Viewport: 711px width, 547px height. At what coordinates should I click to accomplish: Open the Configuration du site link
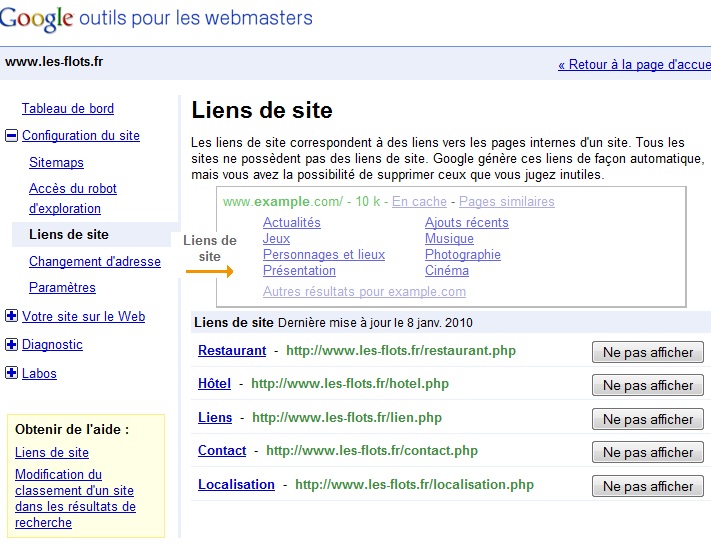tap(81, 135)
